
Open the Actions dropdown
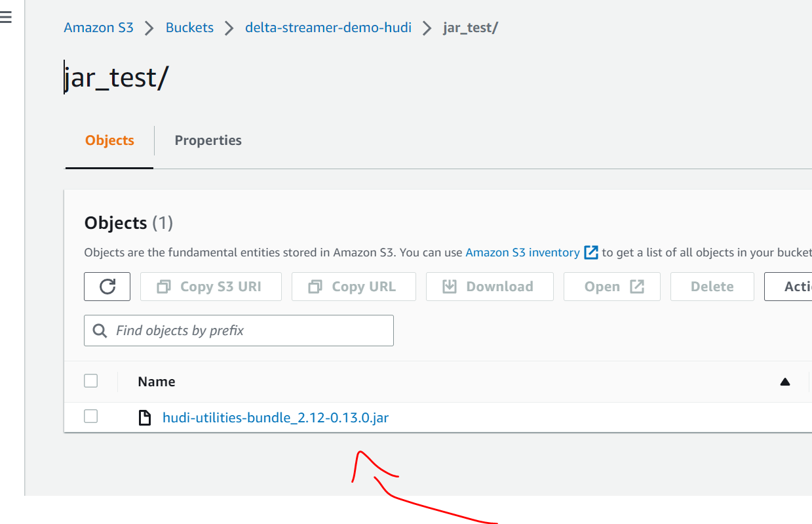(x=788, y=287)
